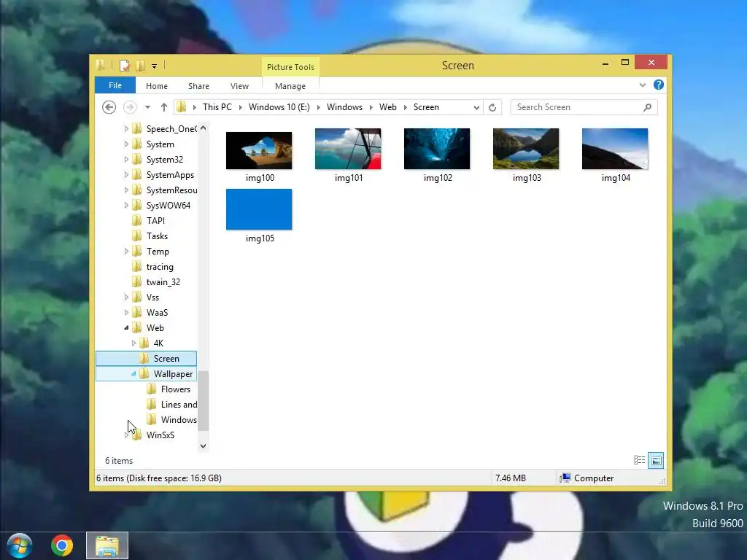Expand the ribbon with the chevron

click(642, 85)
